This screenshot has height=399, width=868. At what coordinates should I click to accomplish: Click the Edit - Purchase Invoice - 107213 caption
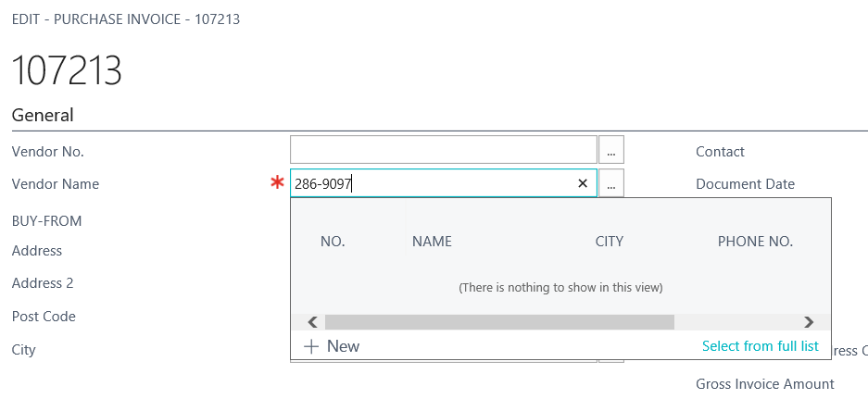coord(126,19)
